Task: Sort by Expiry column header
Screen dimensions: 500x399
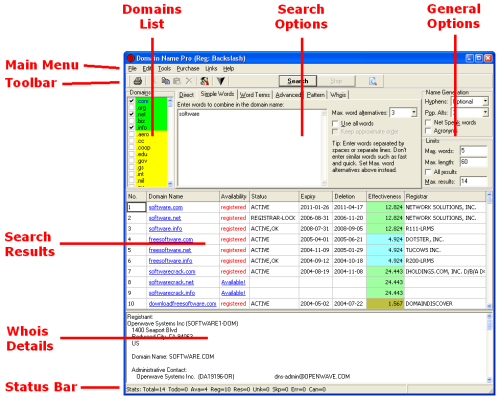Action: point(315,197)
